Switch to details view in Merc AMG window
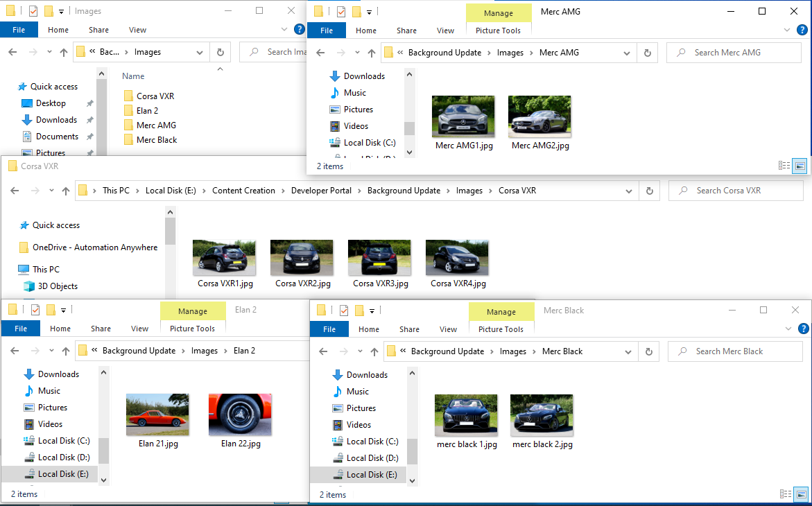Image resolution: width=812 pixels, height=506 pixels. coord(784,166)
